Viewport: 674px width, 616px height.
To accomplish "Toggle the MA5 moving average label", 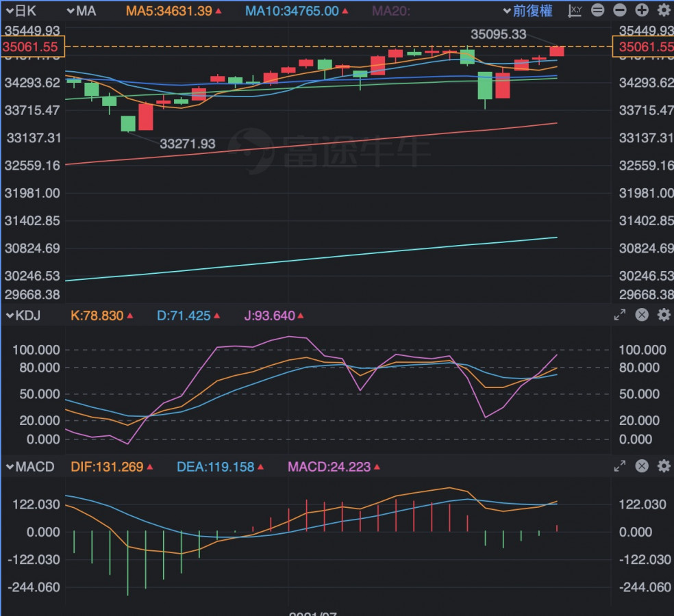I will point(173,11).
